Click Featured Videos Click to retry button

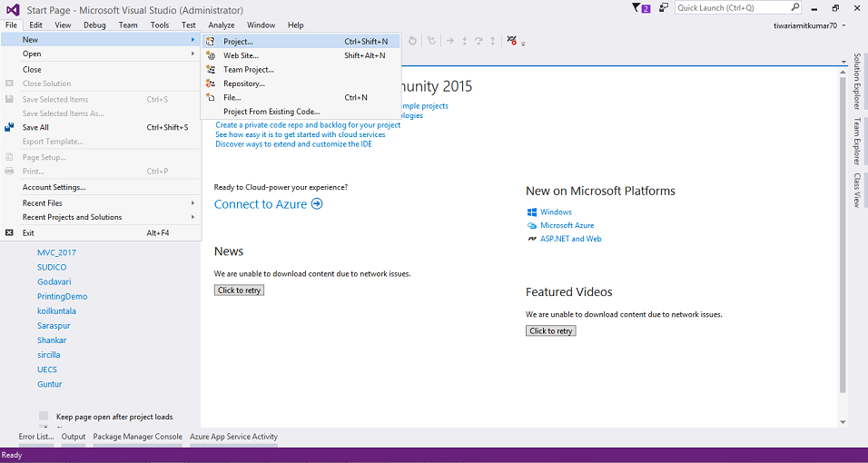click(x=551, y=330)
